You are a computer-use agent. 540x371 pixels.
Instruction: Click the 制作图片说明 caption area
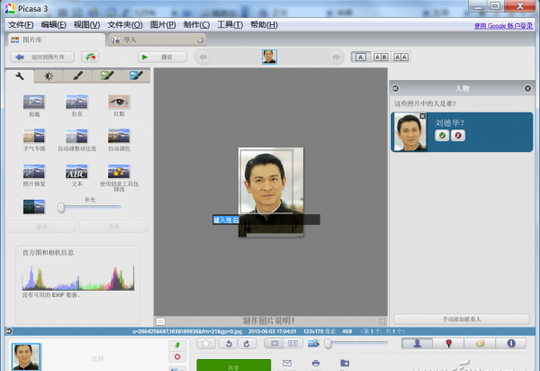point(268,321)
